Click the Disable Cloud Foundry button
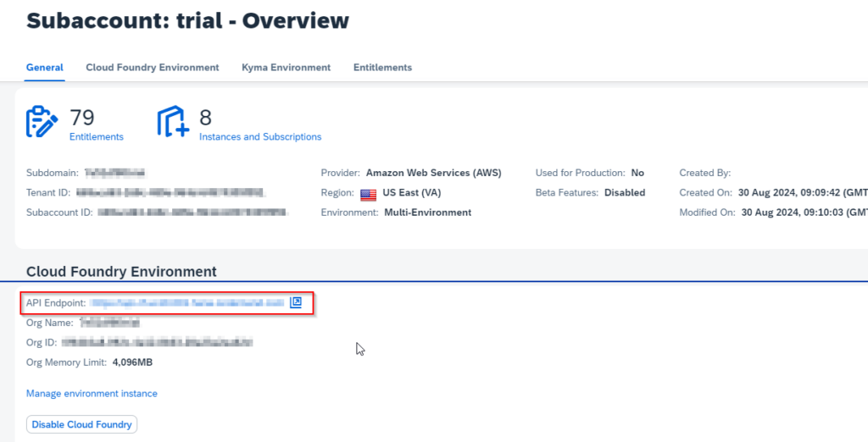The height and width of the screenshot is (442, 868). [x=82, y=424]
